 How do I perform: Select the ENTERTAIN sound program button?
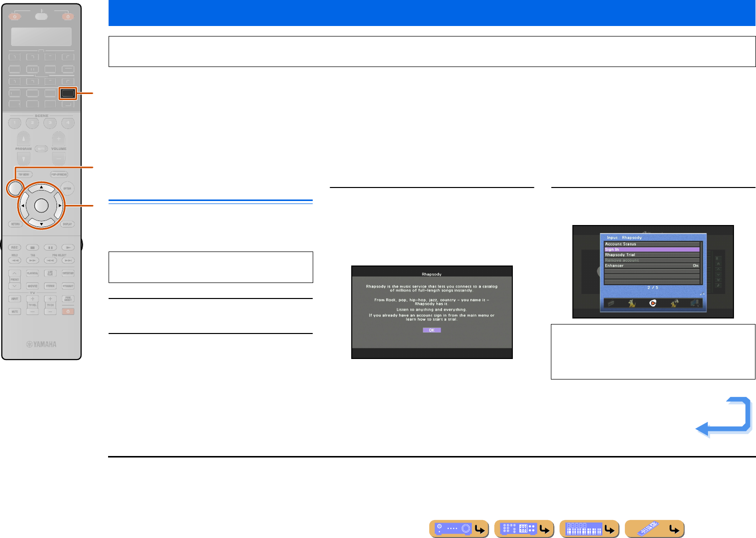pos(68,273)
